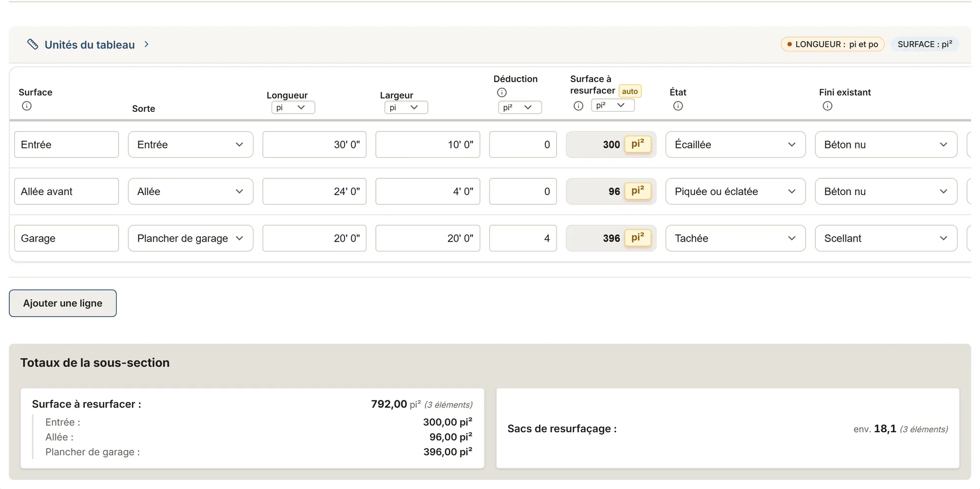Open Sorte dropdown showing Allée
Screen dimensions: 980x489
point(191,192)
